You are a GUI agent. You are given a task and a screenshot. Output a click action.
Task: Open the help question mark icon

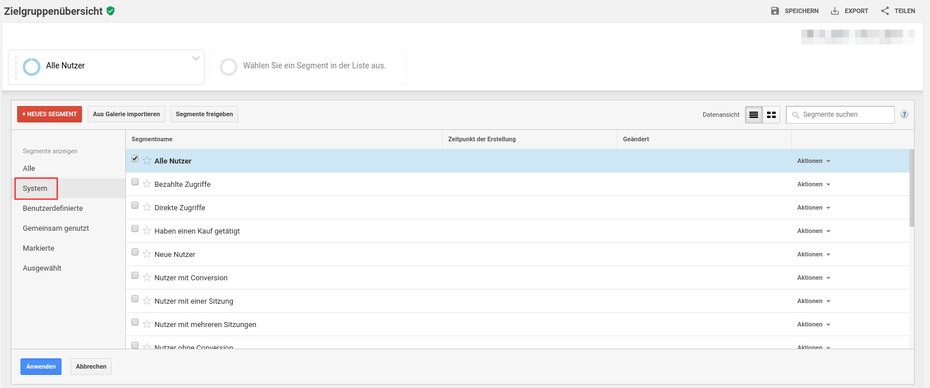pyautogui.click(x=904, y=115)
